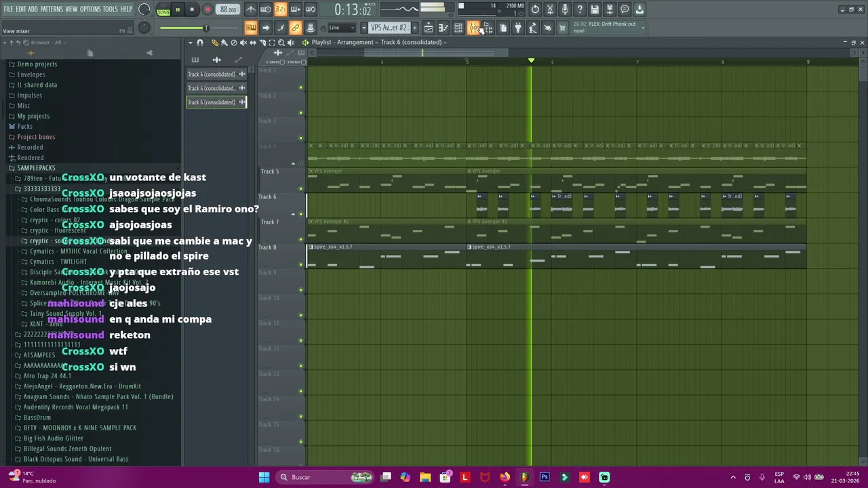This screenshot has width=868, height=488.
Task: Toggle loop recording icon
Action: [x=311, y=9]
